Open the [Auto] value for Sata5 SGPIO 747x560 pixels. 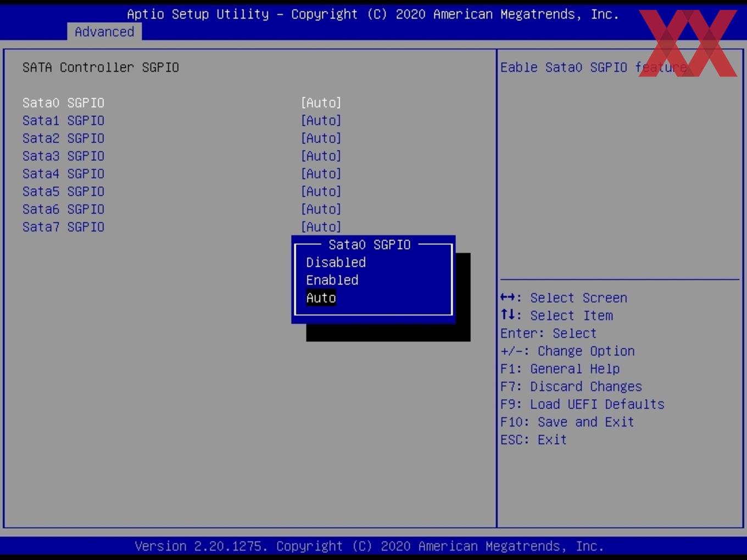321,192
